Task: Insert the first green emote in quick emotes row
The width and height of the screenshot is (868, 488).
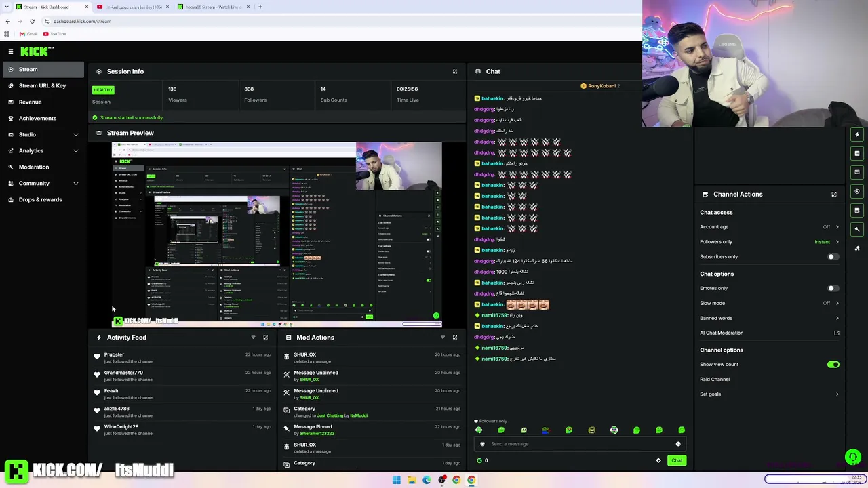Action: click(x=479, y=430)
